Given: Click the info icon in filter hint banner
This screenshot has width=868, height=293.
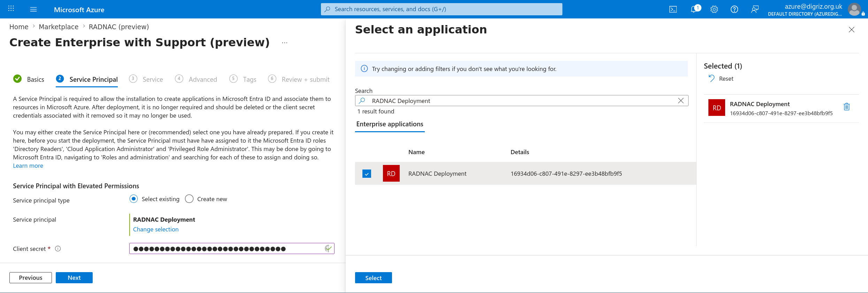Looking at the screenshot, I should coord(364,69).
